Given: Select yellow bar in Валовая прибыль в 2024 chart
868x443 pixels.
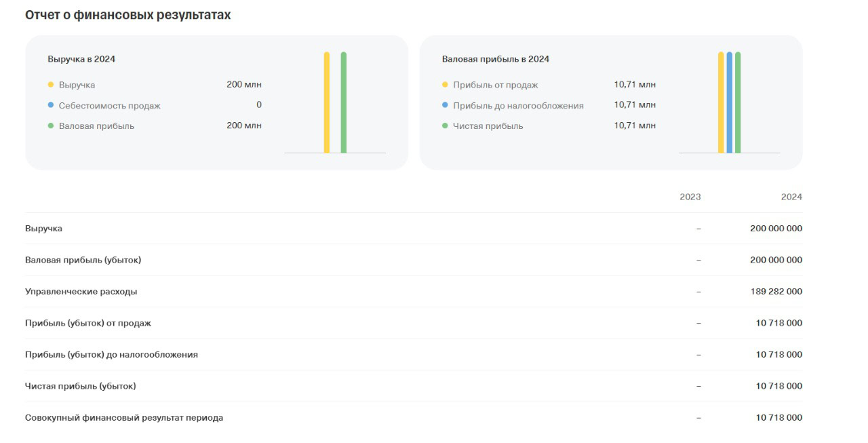Looking at the screenshot, I should click(x=721, y=102).
